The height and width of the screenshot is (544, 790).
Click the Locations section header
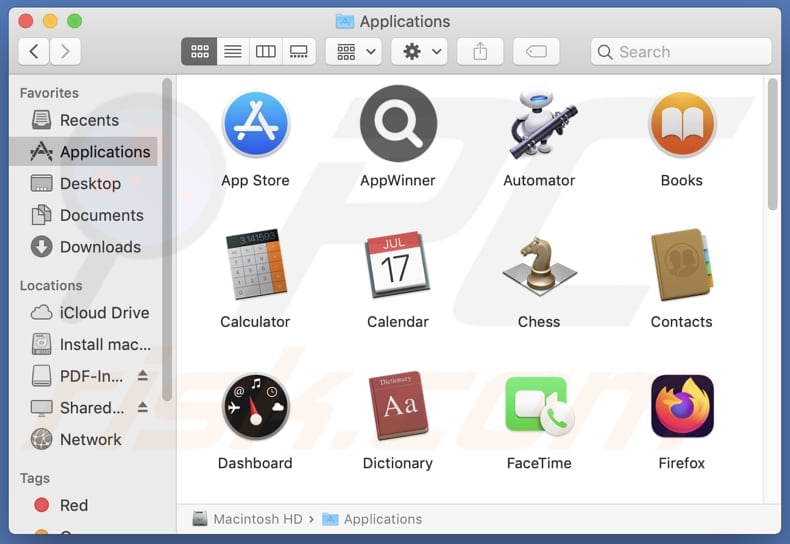51,286
